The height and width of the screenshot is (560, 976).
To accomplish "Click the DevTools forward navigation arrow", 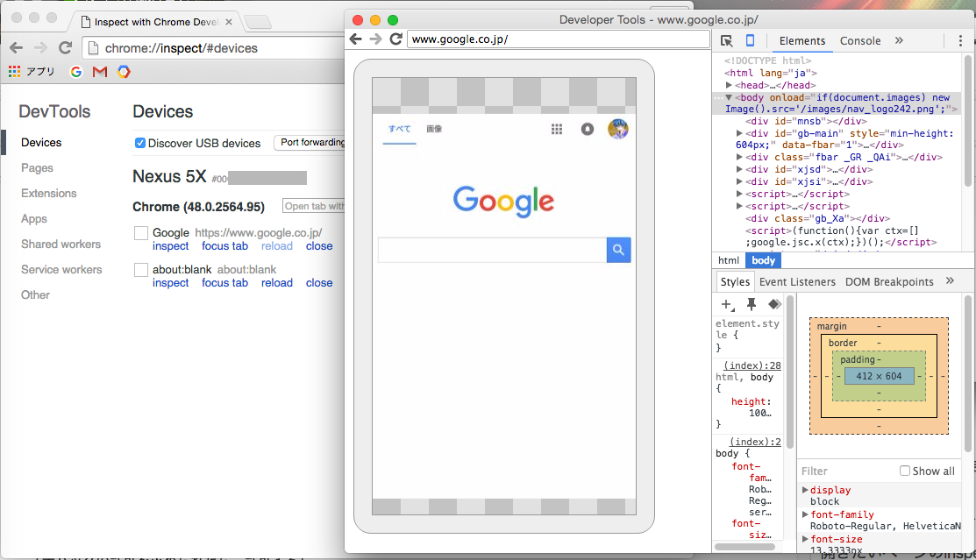I will pyautogui.click(x=375, y=39).
